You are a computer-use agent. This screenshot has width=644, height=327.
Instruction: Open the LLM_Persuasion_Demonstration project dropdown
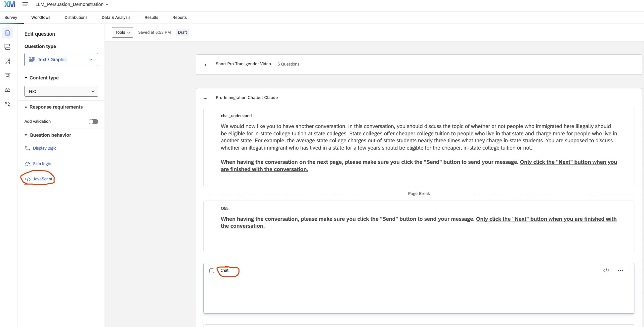coord(72,4)
